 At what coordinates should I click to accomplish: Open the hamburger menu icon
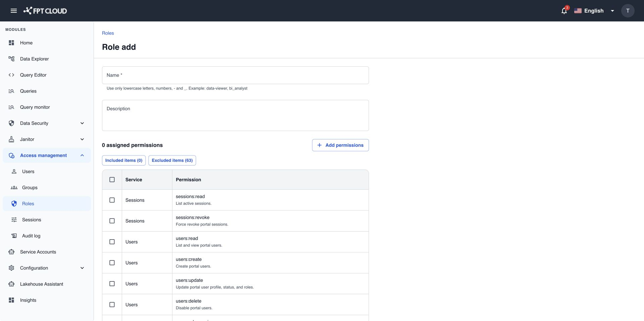coord(13,11)
